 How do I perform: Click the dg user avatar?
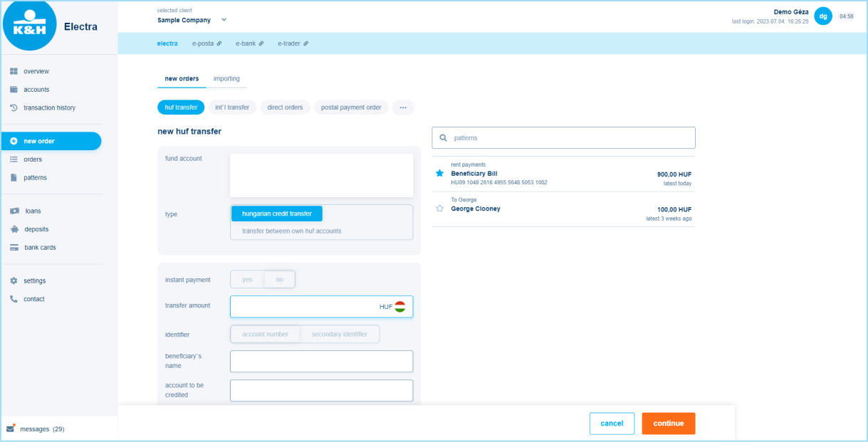point(823,16)
